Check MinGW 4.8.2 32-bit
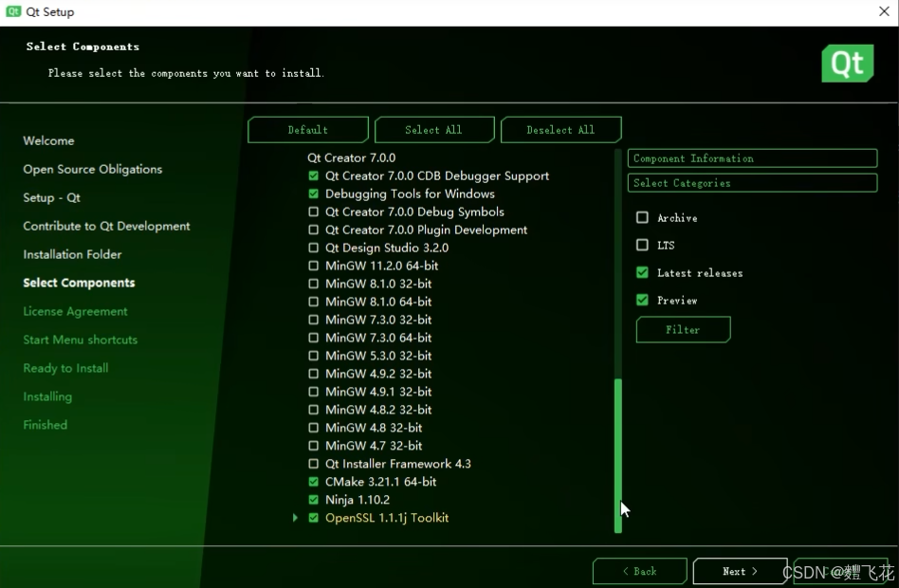This screenshot has width=899, height=588. click(x=313, y=410)
